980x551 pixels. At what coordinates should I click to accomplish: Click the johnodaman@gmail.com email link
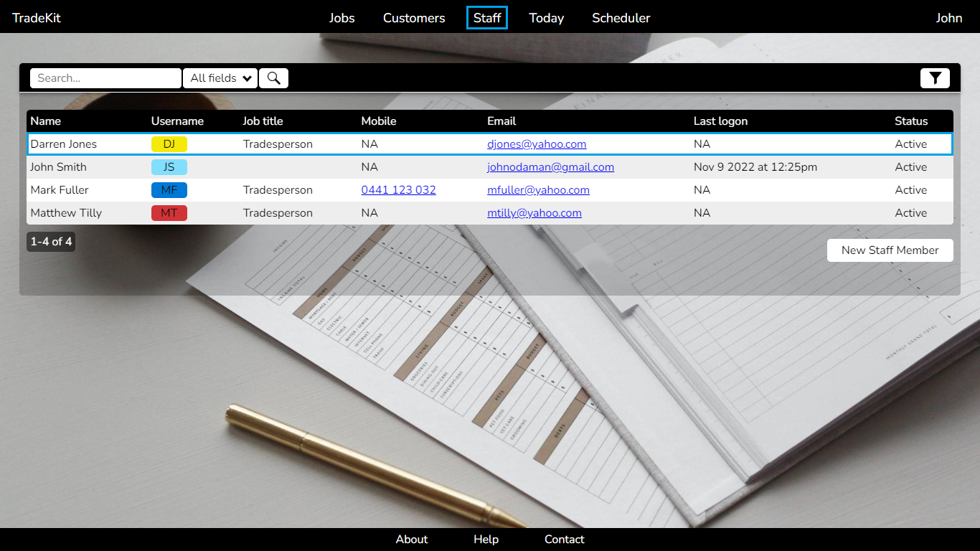click(551, 167)
